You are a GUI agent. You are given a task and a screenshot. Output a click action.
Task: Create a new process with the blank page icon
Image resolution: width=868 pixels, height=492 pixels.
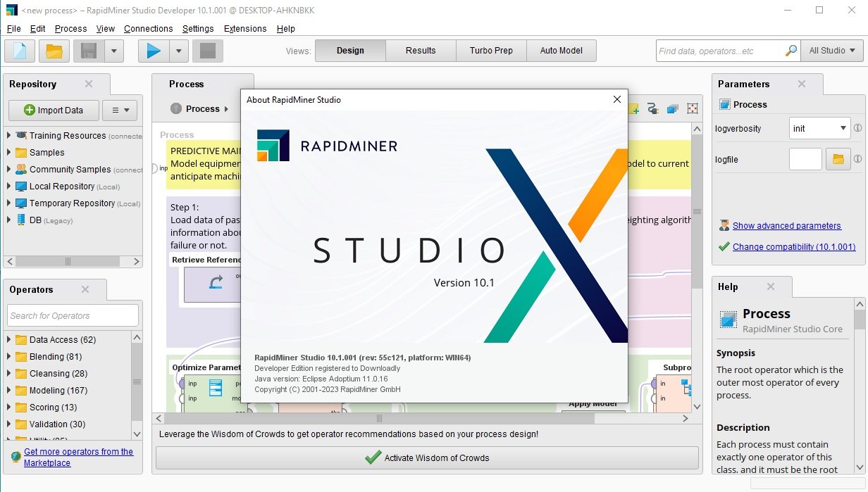20,51
